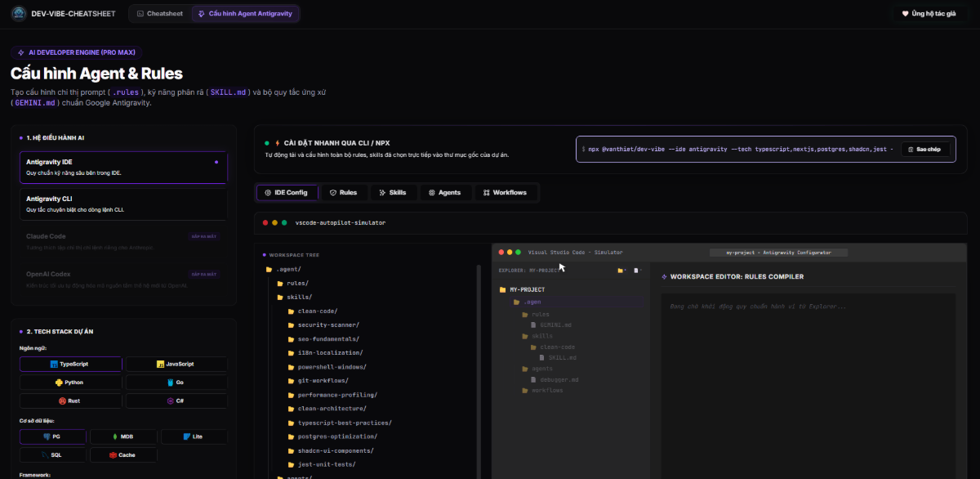The image size is (980, 479).
Task: Click the lightning bolt icon beside CÀI ĐẶT NHANH
Action: click(x=278, y=143)
